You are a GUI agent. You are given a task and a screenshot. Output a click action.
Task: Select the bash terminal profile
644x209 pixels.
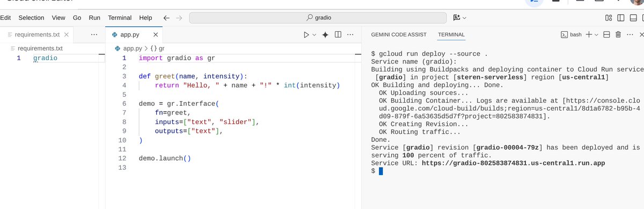click(571, 35)
